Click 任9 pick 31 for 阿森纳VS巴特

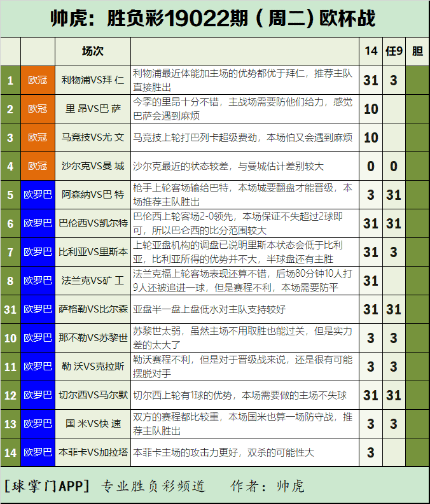(x=394, y=195)
